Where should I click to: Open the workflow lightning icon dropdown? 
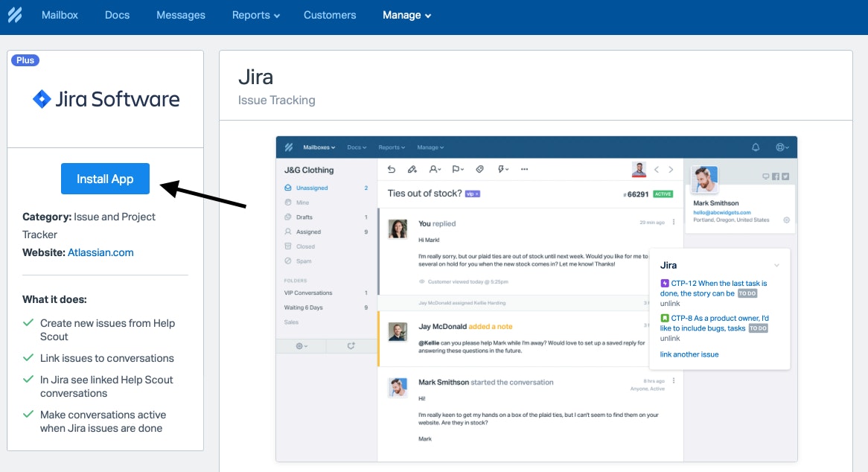(x=502, y=169)
